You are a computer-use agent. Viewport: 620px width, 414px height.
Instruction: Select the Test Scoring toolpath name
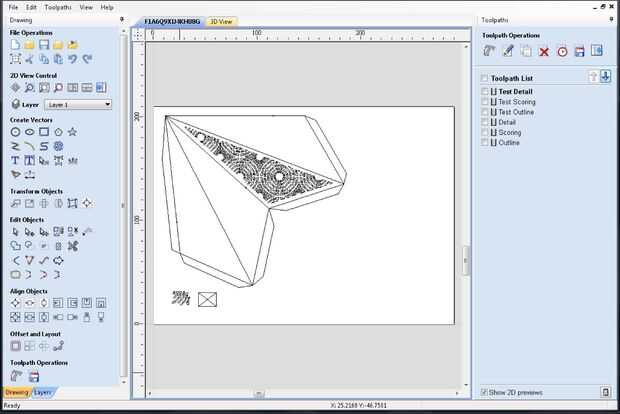[x=517, y=102]
